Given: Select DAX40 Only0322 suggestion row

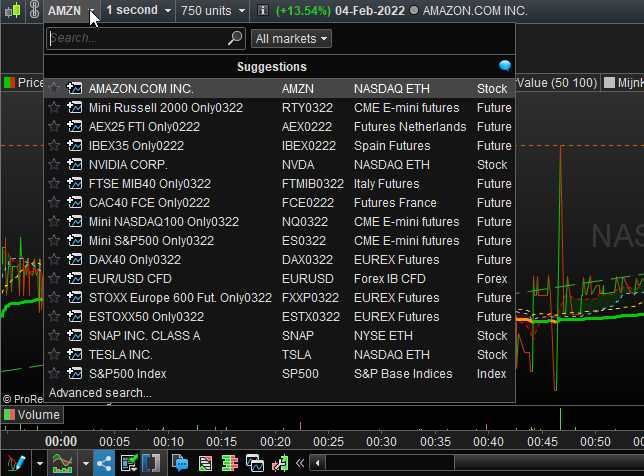Looking at the screenshot, I should tap(279, 260).
